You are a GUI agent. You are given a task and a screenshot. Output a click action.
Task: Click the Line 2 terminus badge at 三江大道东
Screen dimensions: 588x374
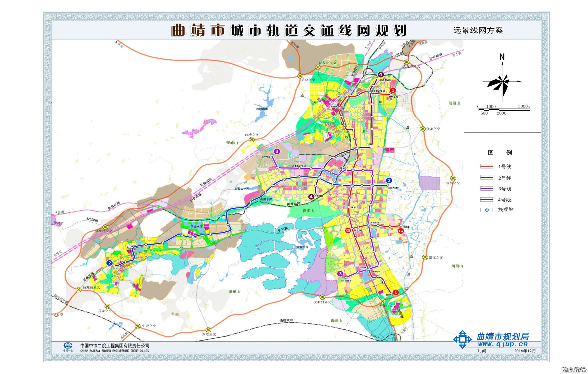pos(389,180)
